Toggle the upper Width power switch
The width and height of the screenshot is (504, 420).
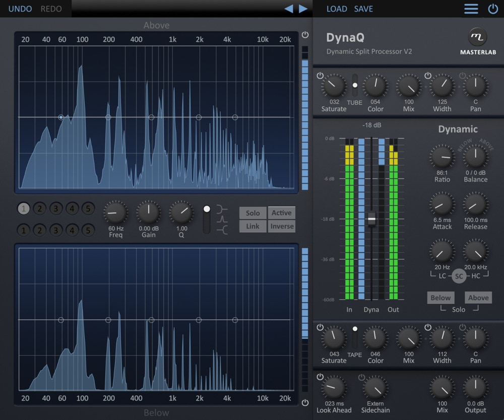click(428, 76)
